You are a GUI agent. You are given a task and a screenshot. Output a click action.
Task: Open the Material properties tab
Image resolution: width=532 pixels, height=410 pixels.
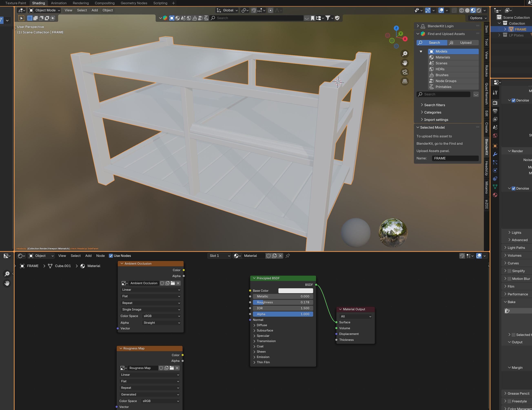tap(495, 195)
